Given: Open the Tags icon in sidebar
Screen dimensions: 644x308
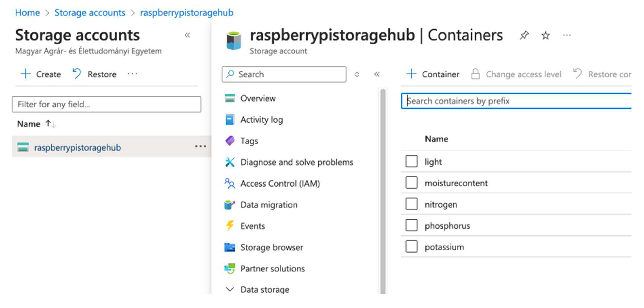Looking at the screenshot, I should 230,141.
